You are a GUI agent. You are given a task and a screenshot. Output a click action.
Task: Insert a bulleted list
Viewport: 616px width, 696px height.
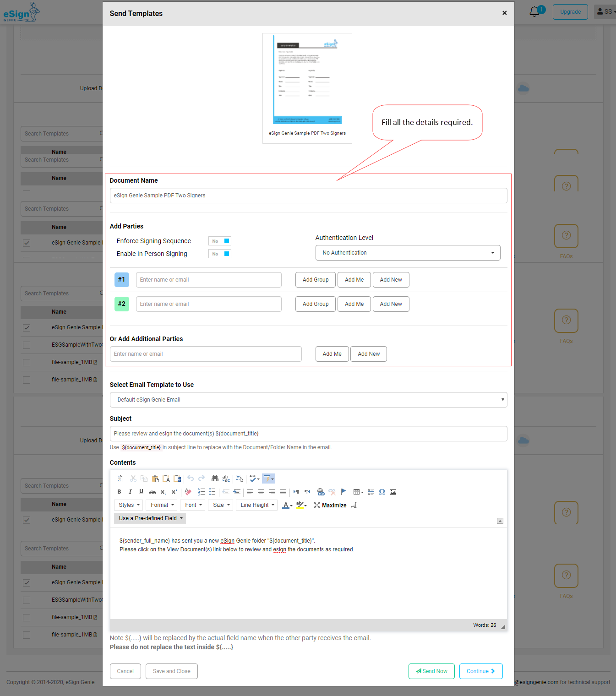(x=213, y=492)
